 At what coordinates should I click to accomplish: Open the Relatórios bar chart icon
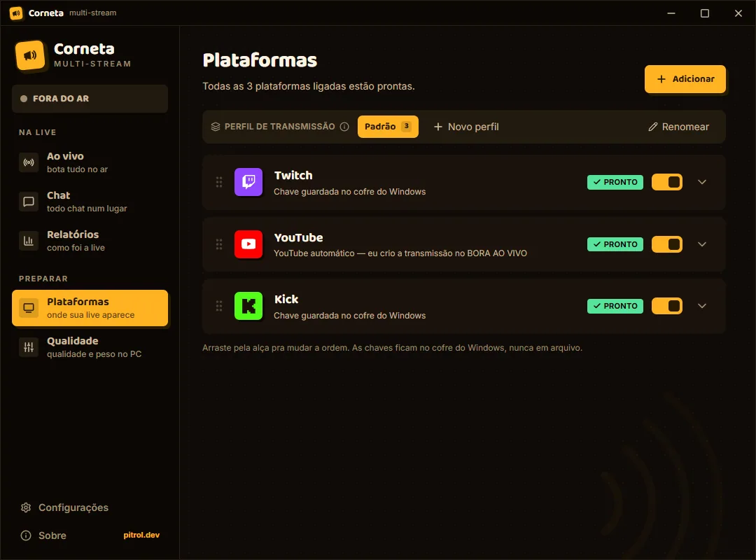pos(29,241)
